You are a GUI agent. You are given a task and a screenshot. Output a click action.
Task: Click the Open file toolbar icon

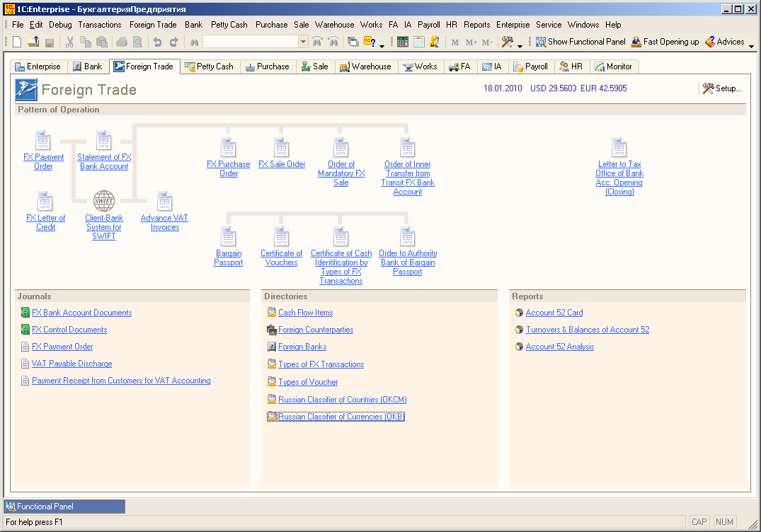[33, 42]
